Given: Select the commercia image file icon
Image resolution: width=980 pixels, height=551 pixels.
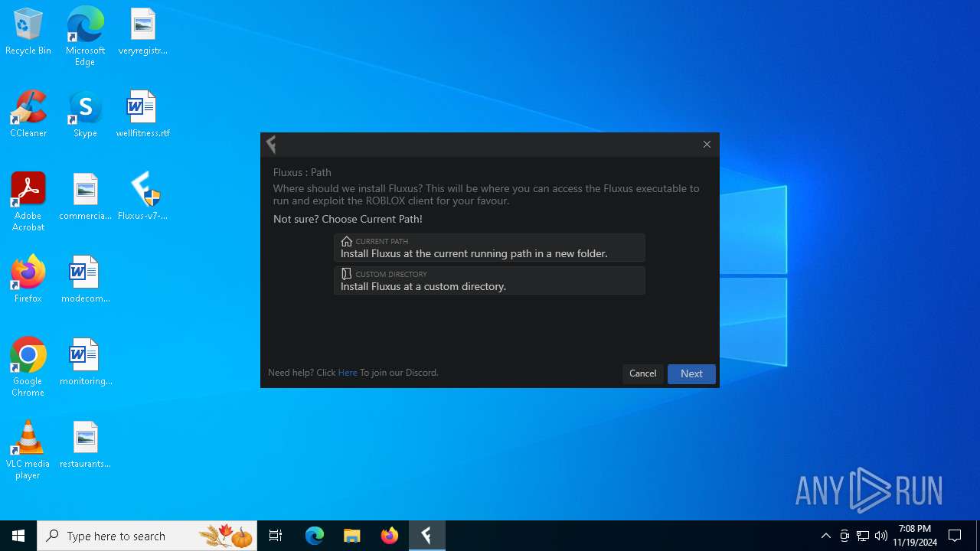Looking at the screenshot, I should pos(85,197).
